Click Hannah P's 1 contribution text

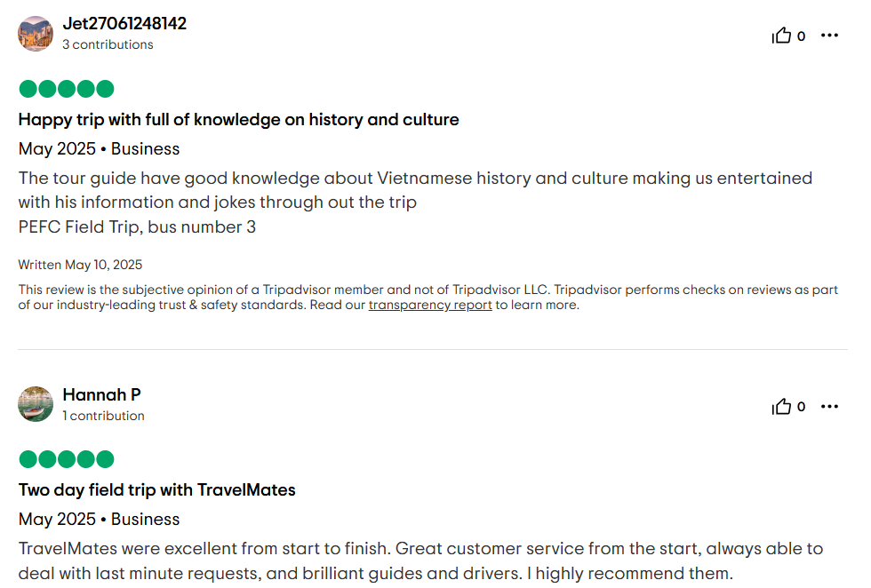tap(103, 416)
